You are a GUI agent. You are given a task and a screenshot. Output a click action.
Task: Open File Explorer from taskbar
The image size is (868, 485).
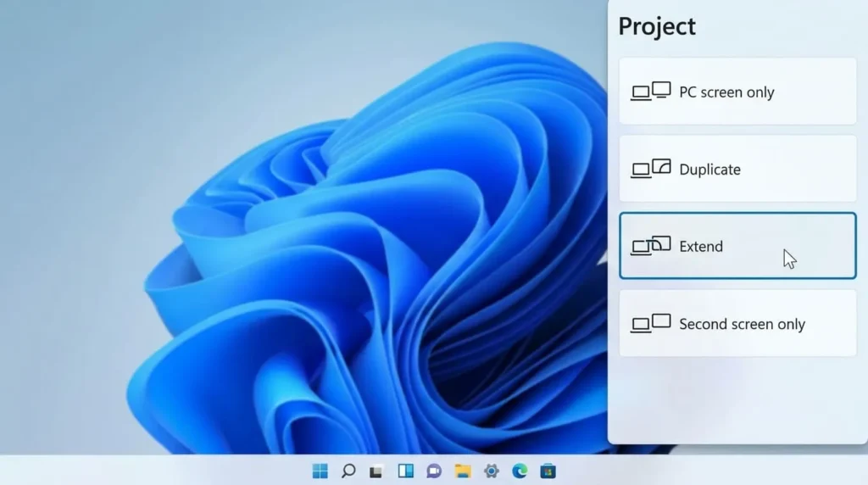tap(463, 471)
